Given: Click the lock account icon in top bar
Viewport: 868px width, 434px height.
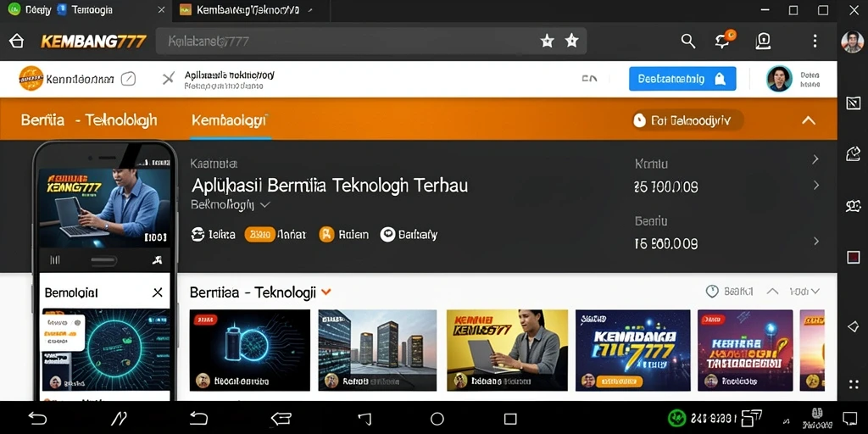Looking at the screenshot, I should 764,41.
